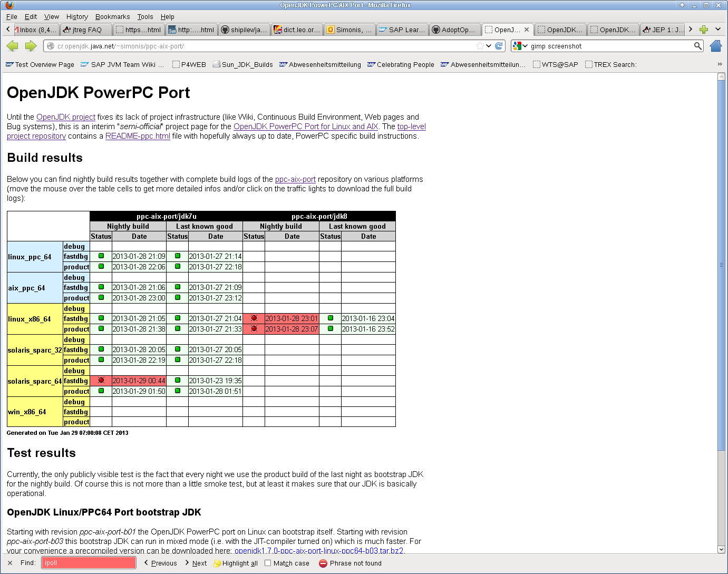Click Next in the find bar

[x=196, y=563]
